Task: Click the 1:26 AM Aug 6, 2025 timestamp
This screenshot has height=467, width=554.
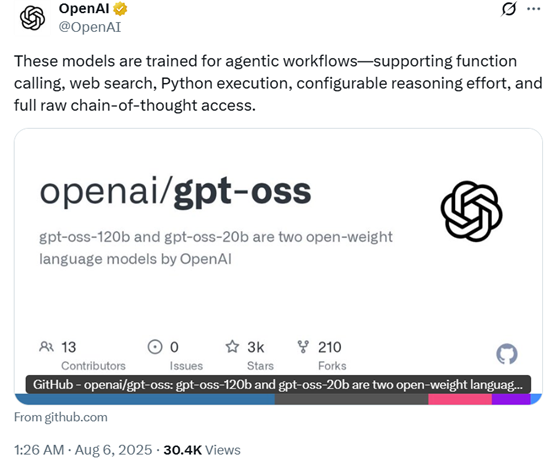Action: click(83, 450)
